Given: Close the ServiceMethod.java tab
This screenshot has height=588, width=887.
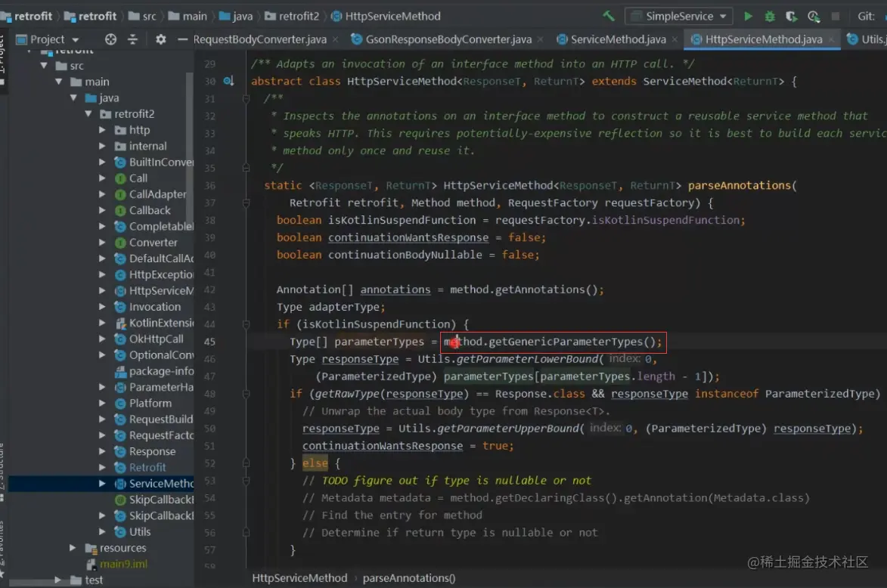Looking at the screenshot, I should coord(675,39).
